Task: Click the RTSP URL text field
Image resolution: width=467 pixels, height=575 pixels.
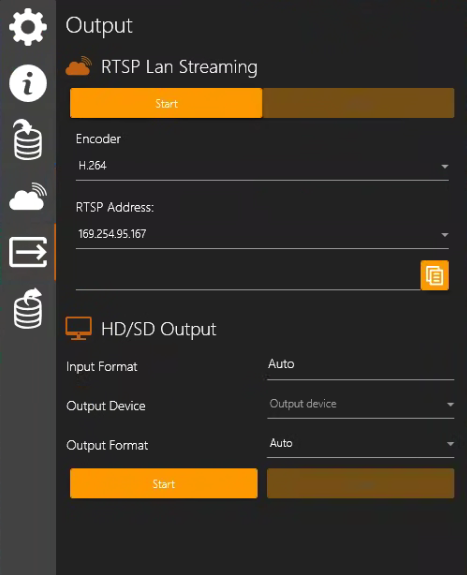Action: click(x=248, y=276)
